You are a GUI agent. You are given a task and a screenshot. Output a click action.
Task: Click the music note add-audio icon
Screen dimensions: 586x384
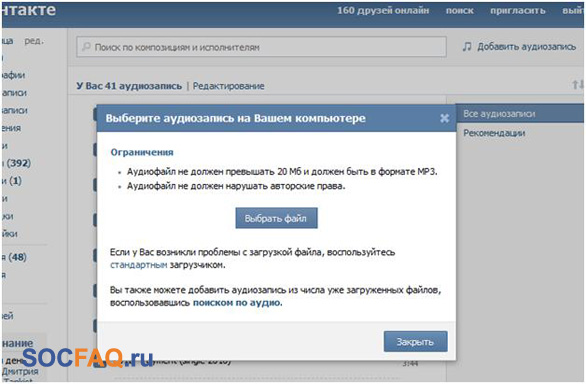[467, 47]
